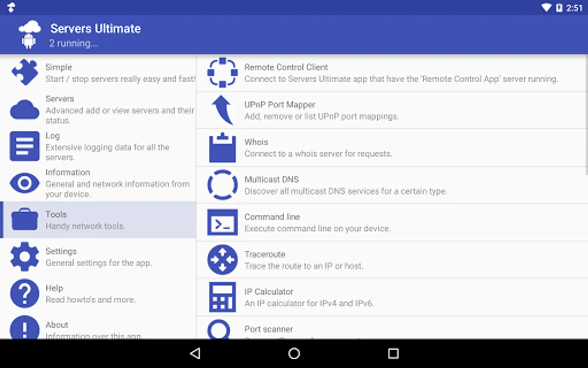Tap the Android back button
This screenshot has height=368, width=588.
(x=195, y=354)
